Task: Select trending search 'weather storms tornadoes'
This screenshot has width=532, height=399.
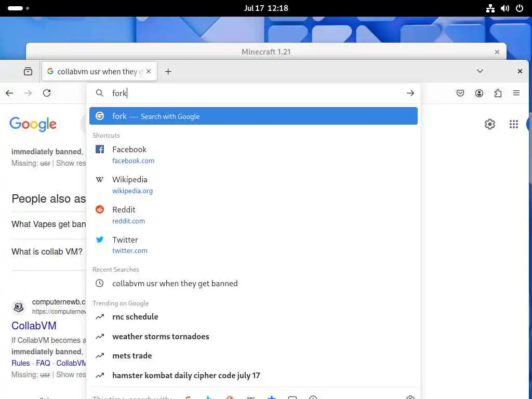Action: (x=254, y=336)
